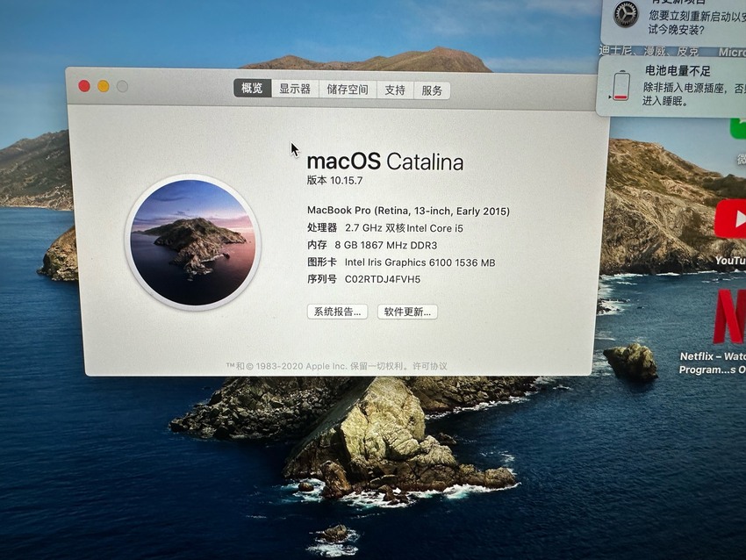
Task: Click the MacBook Pro model name line
Action: [408, 211]
